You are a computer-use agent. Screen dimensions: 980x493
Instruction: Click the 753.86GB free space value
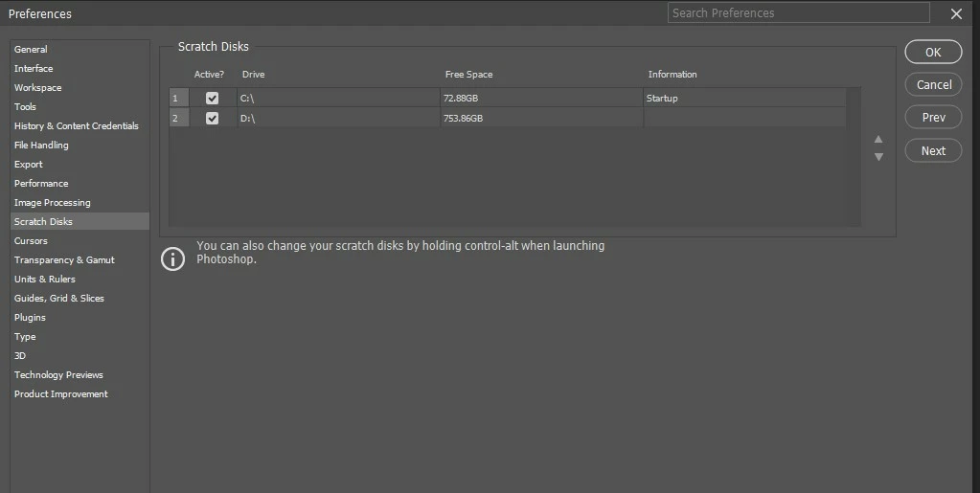[463, 118]
